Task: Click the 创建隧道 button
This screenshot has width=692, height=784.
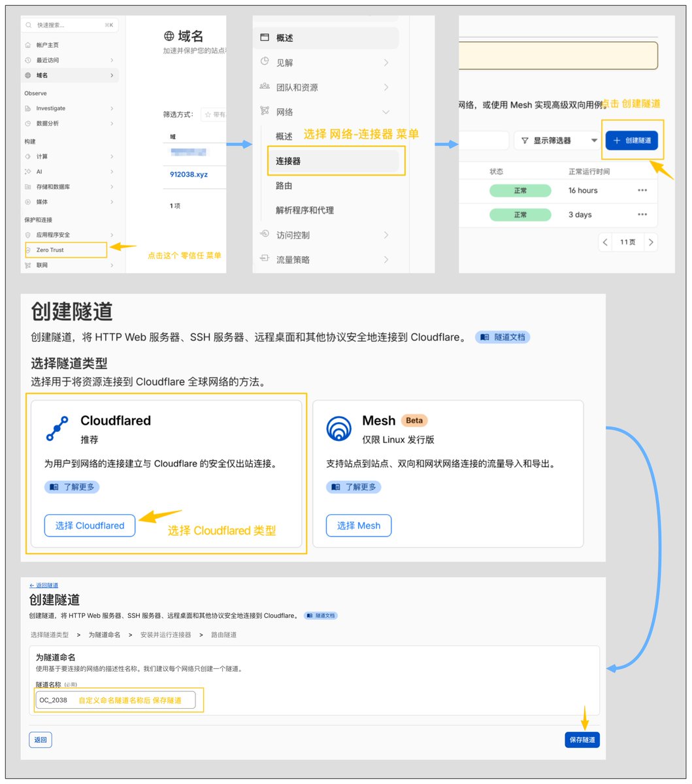Action: click(631, 140)
